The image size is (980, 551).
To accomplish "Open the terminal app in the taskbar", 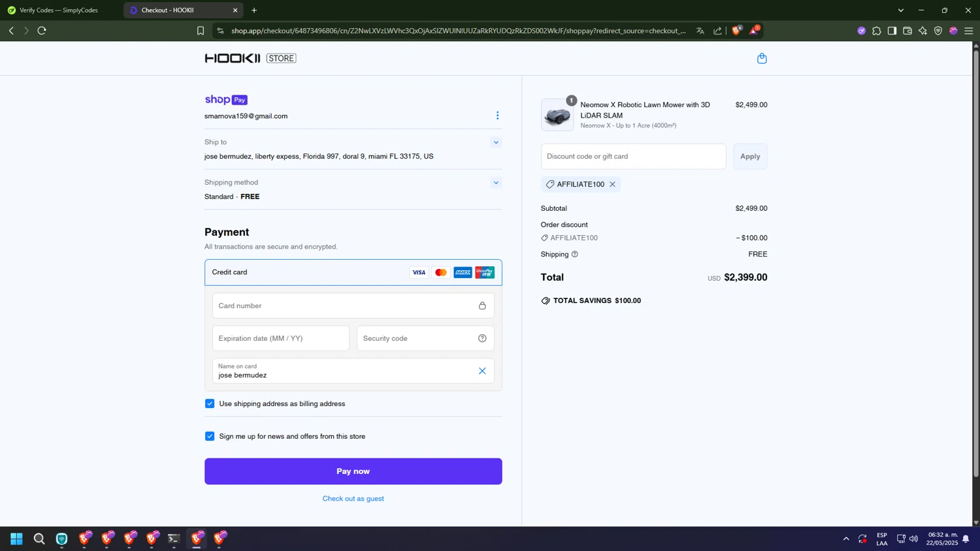I will tap(174, 539).
